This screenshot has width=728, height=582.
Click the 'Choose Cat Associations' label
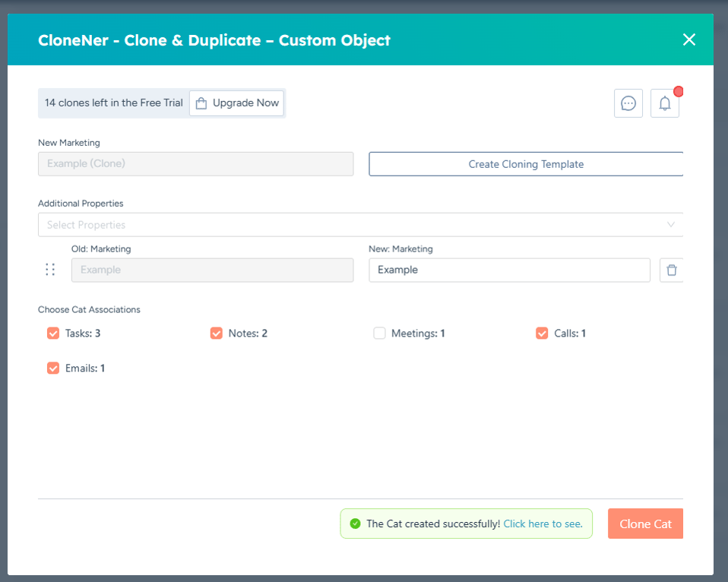(89, 309)
